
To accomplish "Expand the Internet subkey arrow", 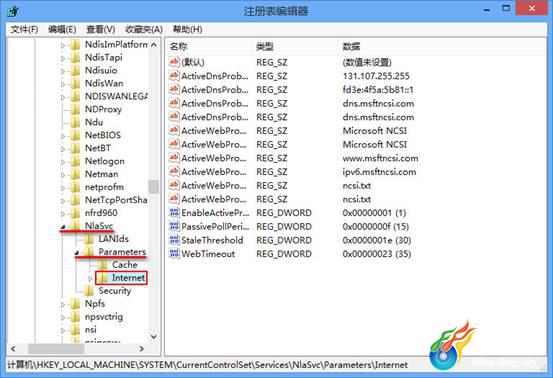I will point(90,279).
